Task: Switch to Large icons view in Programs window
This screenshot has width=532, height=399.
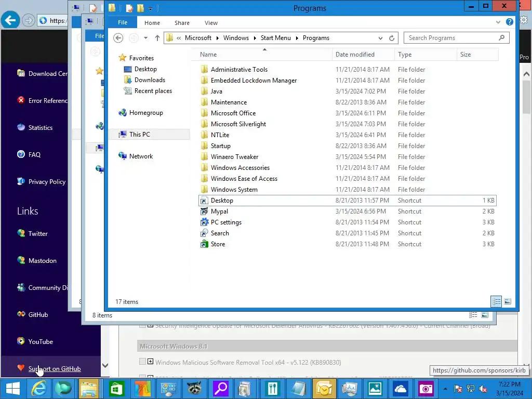Action: [508, 301]
